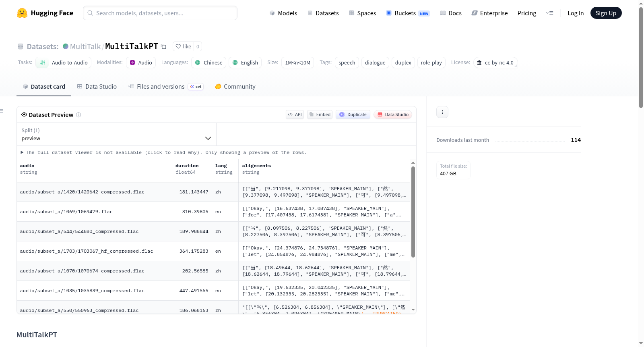Click the table scroll up arrow
Screen dimensions: 644x347
413,163
